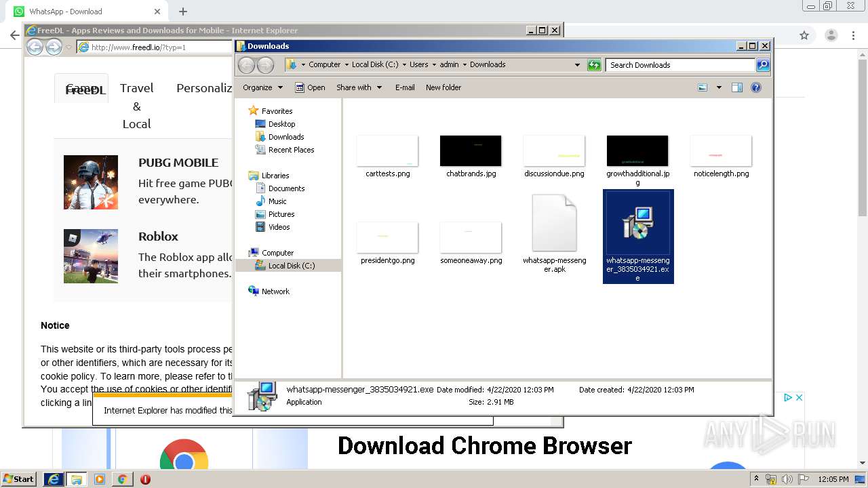Image resolution: width=868 pixels, height=488 pixels.
Task: Select Computer in navigation pane
Action: [x=277, y=253]
